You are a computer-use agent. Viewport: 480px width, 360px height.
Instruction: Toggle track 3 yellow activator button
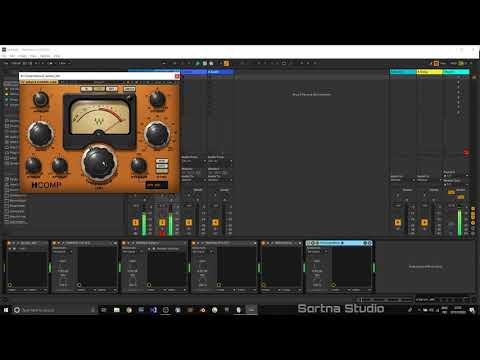[189, 222]
